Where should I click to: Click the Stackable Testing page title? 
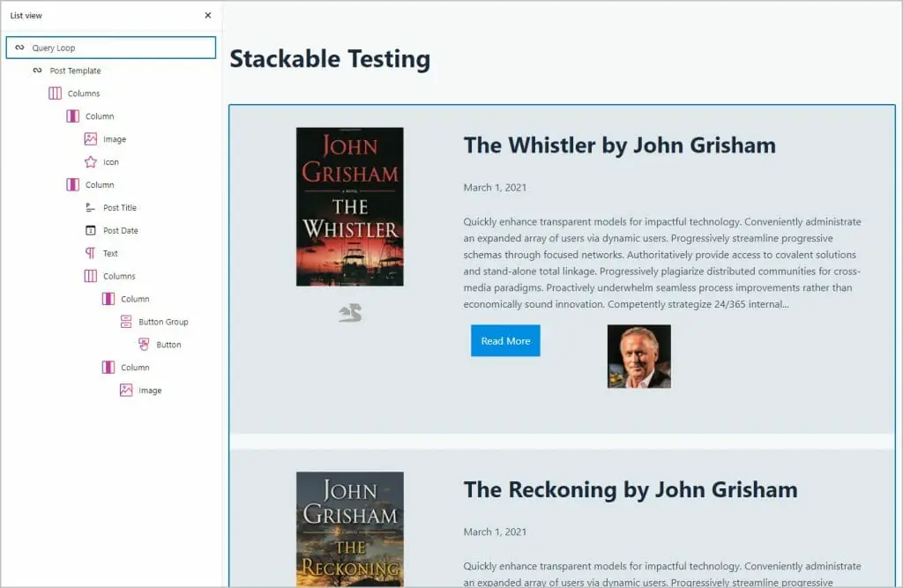[x=330, y=59]
